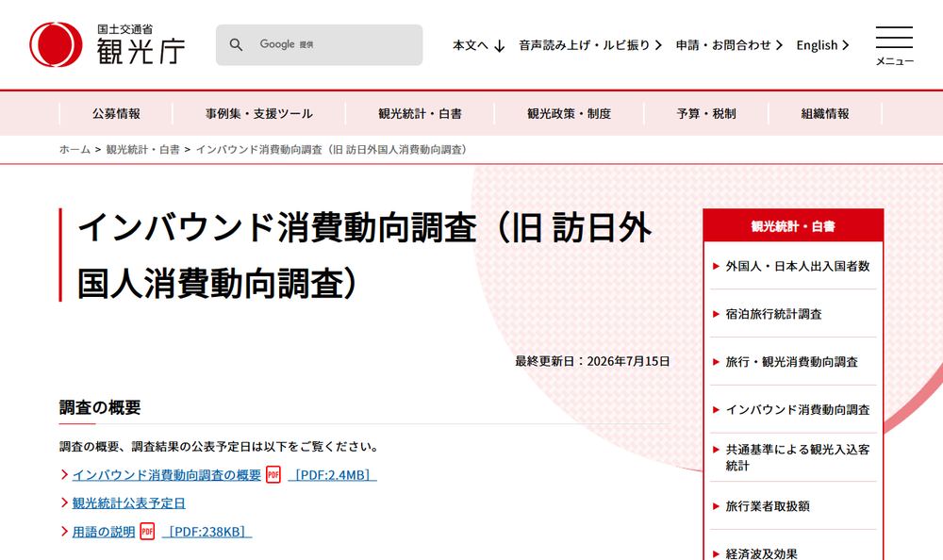Click the down arrow next to 本文へ

click(499, 46)
